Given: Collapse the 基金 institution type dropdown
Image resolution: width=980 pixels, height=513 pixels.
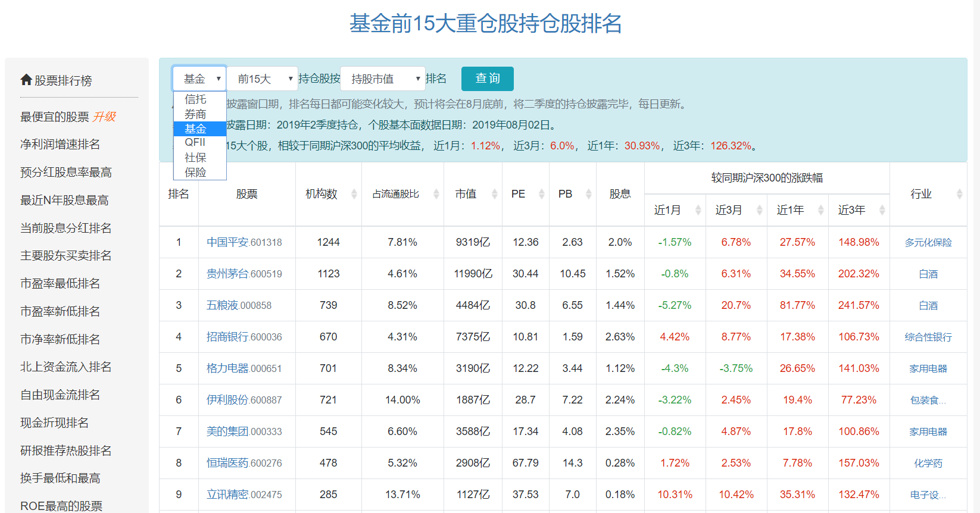Looking at the screenshot, I should (x=199, y=79).
